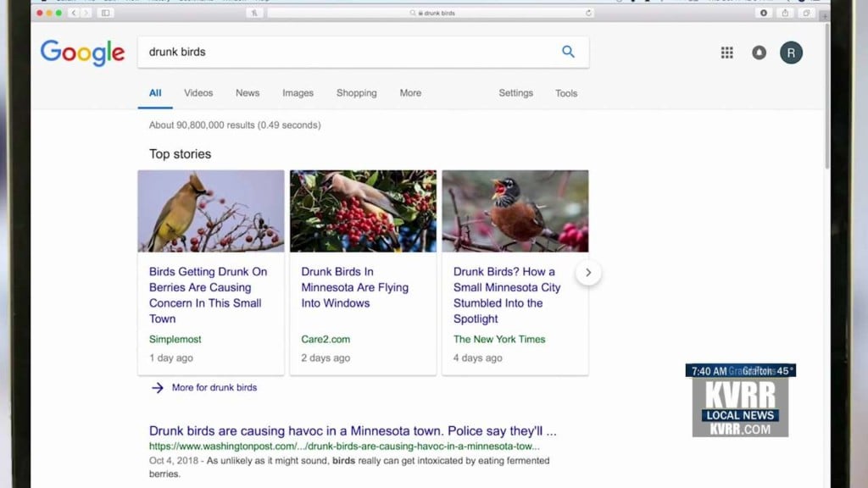
Task: Click The New York Times source label
Action: [499, 339]
